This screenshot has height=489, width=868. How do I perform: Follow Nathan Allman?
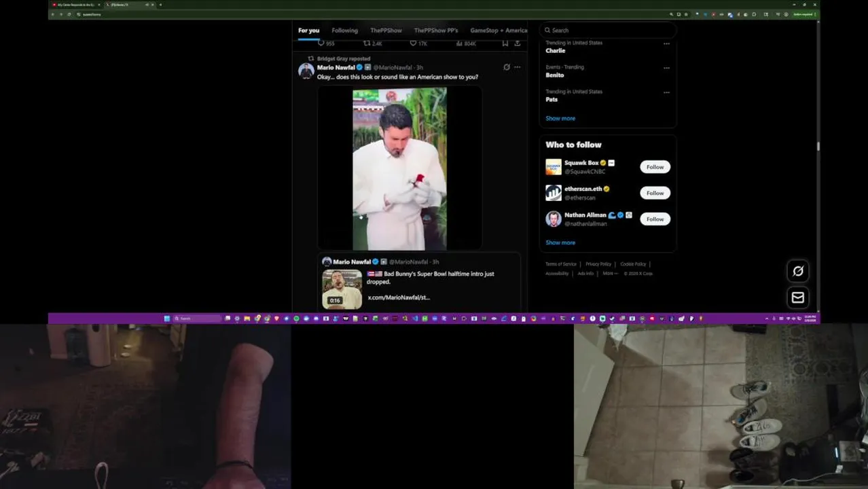point(655,219)
